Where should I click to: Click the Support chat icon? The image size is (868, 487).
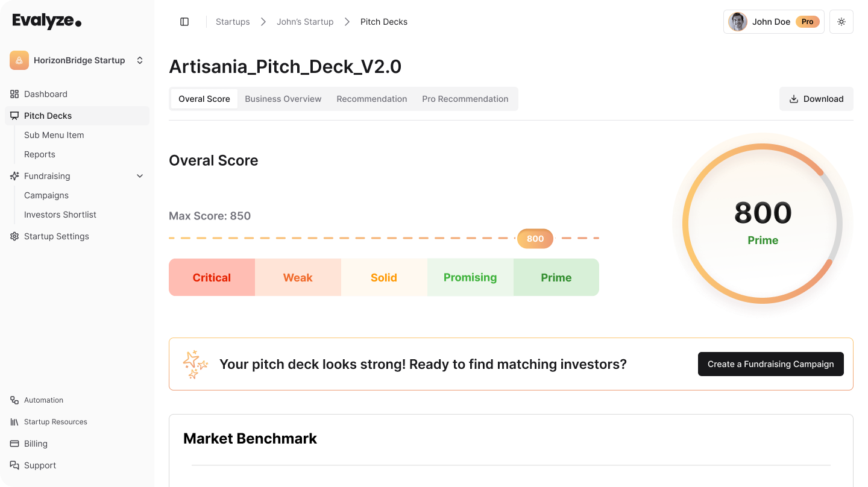click(x=14, y=465)
